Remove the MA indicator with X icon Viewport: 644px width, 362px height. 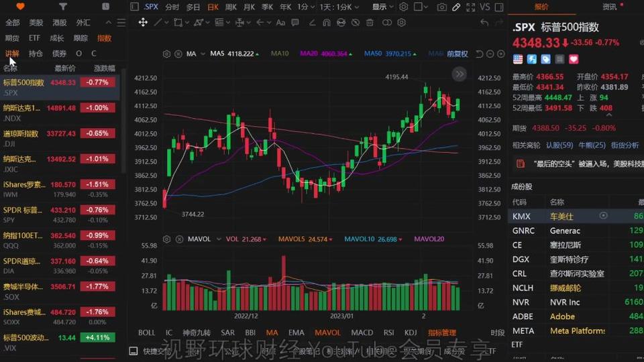pyautogui.click(x=178, y=54)
